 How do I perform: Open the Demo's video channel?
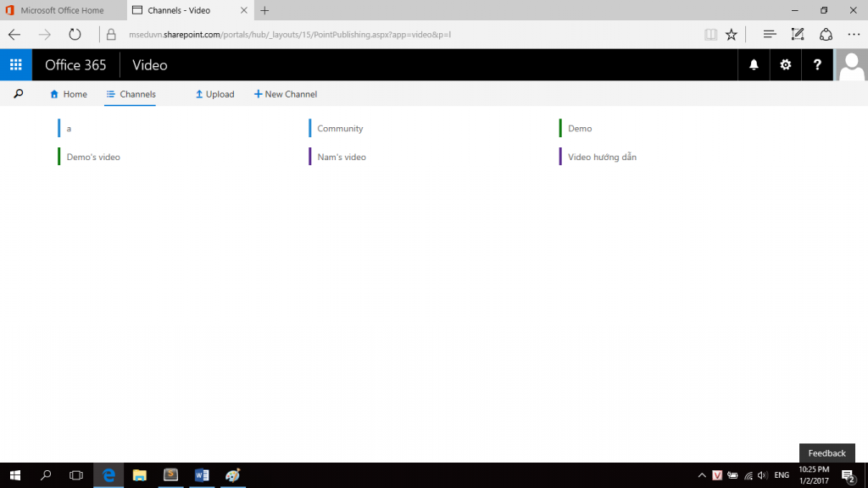(93, 157)
